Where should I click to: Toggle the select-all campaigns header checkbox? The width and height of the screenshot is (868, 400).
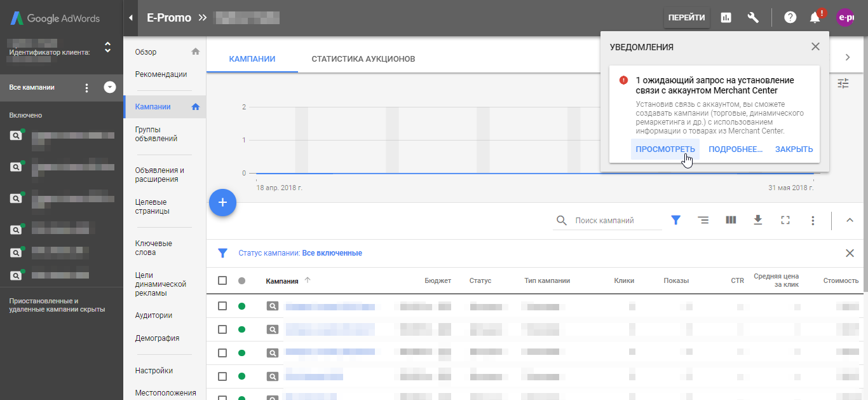[x=222, y=280]
